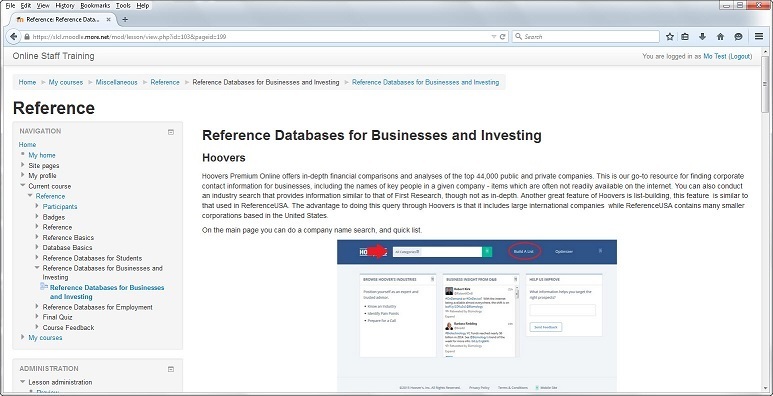Expand the Course Feedback node
Viewport: 773px width, 396px height.
tap(37, 327)
